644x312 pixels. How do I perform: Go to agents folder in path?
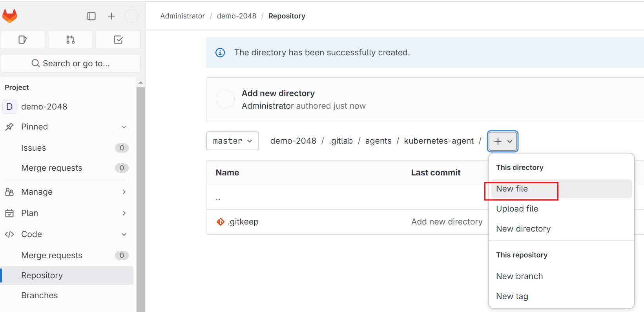pyautogui.click(x=378, y=141)
